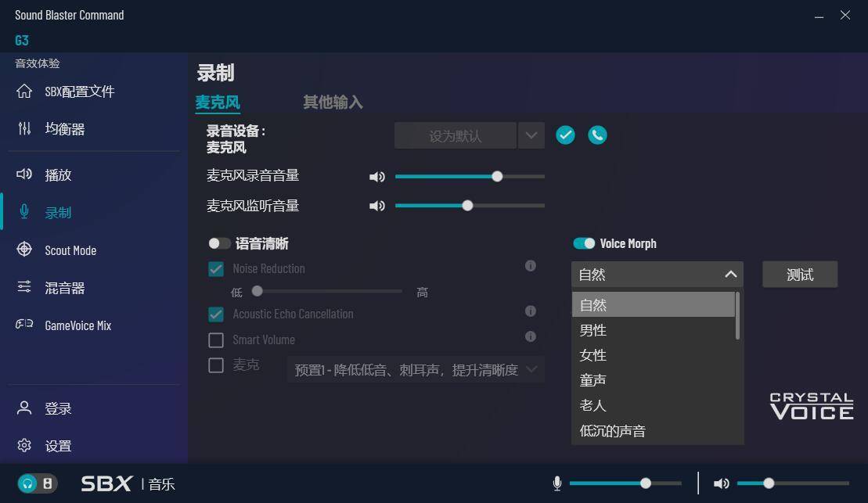Mute bottom bar microphone icon
Screen dimensions: 868x503
coord(557,483)
